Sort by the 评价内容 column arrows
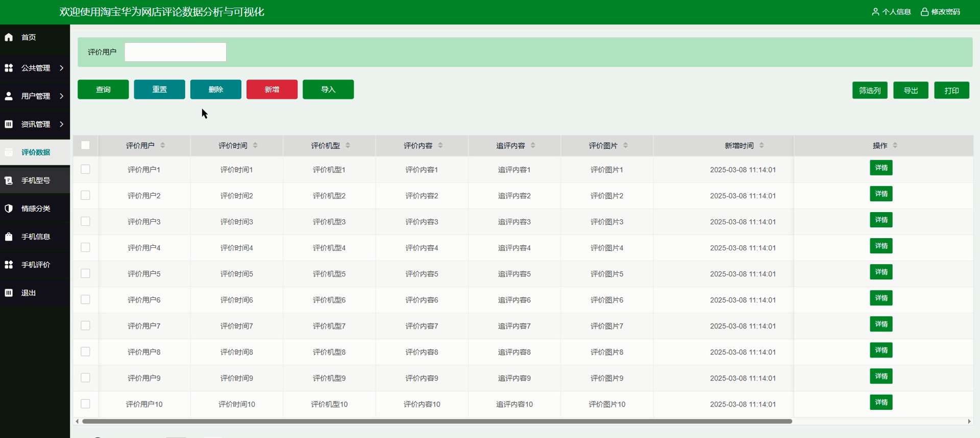 coord(440,145)
